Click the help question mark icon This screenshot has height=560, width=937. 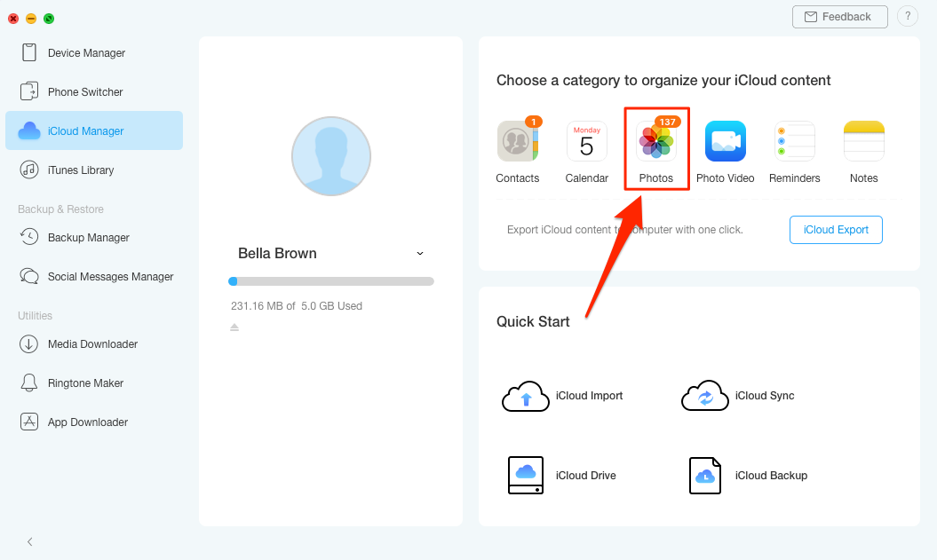pos(908,16)
